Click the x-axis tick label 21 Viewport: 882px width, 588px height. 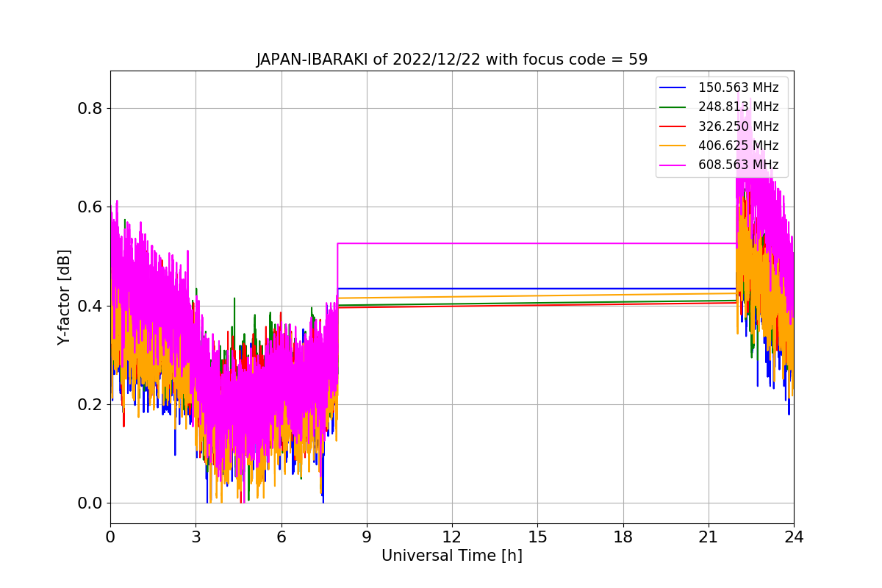click(708, 537)
